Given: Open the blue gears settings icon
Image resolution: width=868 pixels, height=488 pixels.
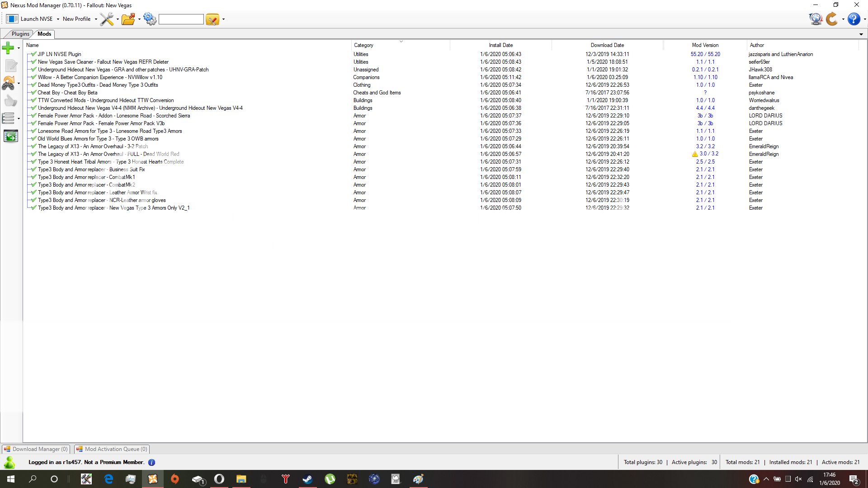Looking at the screenshot, I should (x=150, y=19).
